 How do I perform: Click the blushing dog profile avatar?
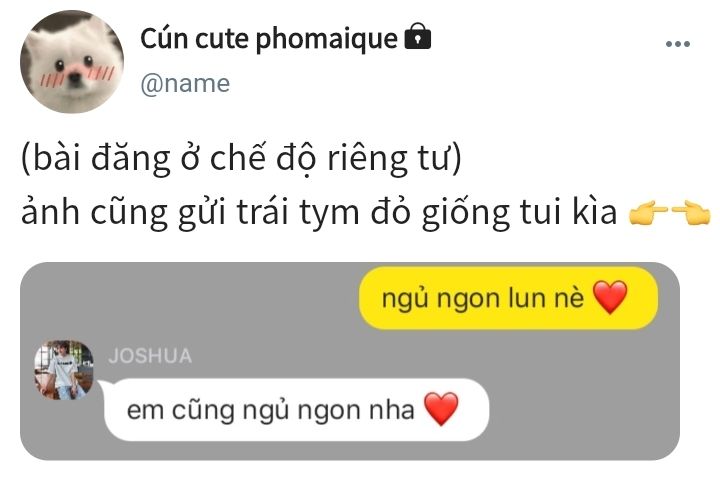[x=72, y=62]
